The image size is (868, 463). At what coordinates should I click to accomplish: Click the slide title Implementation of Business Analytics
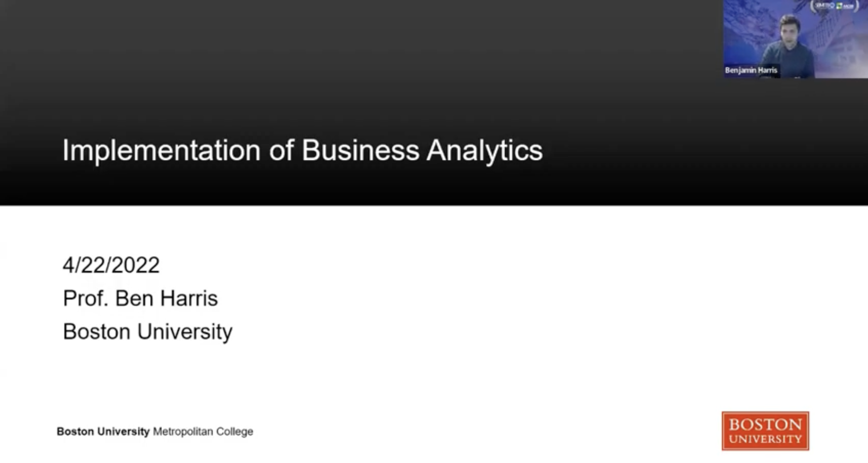(303, 150)
